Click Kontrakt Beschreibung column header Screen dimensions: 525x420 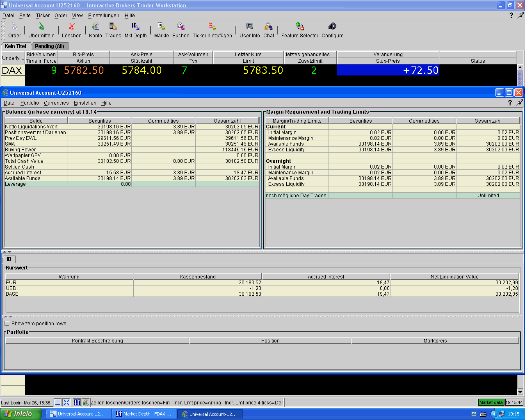tap(97, 340)
